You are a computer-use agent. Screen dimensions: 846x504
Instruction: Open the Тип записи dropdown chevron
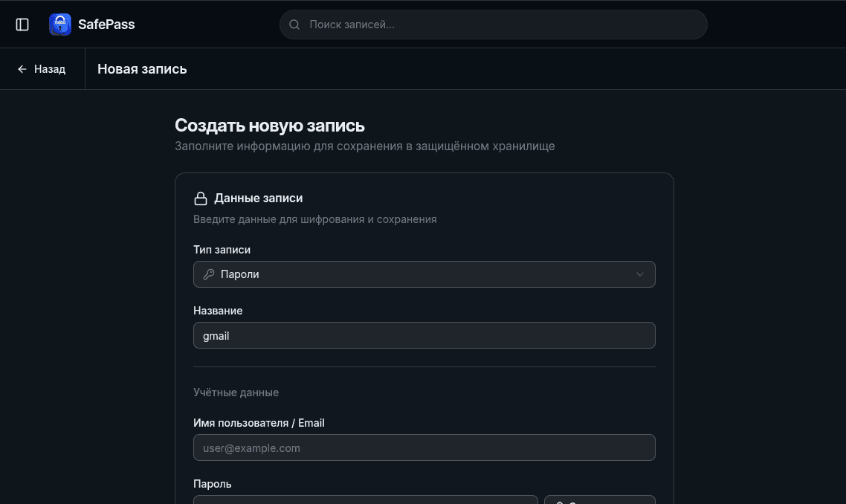640,274
